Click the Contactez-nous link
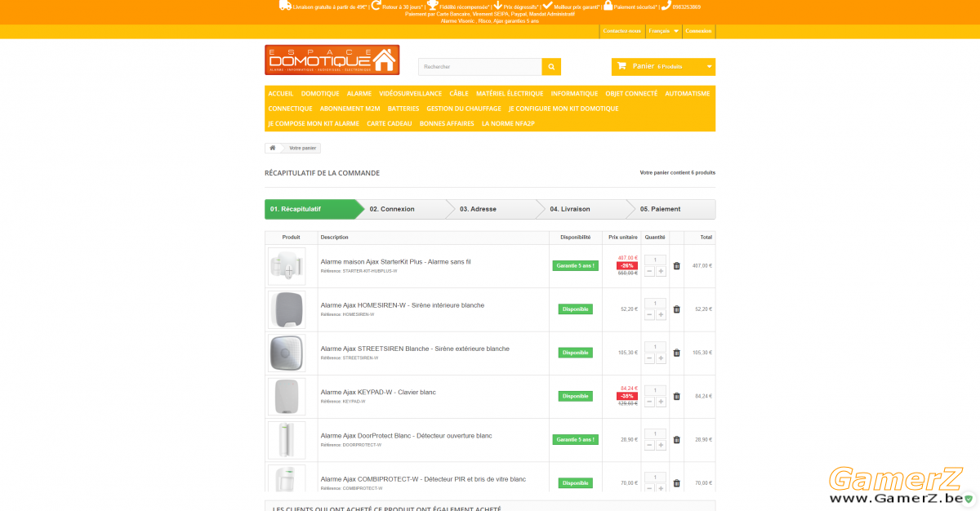 pos(621,31)
